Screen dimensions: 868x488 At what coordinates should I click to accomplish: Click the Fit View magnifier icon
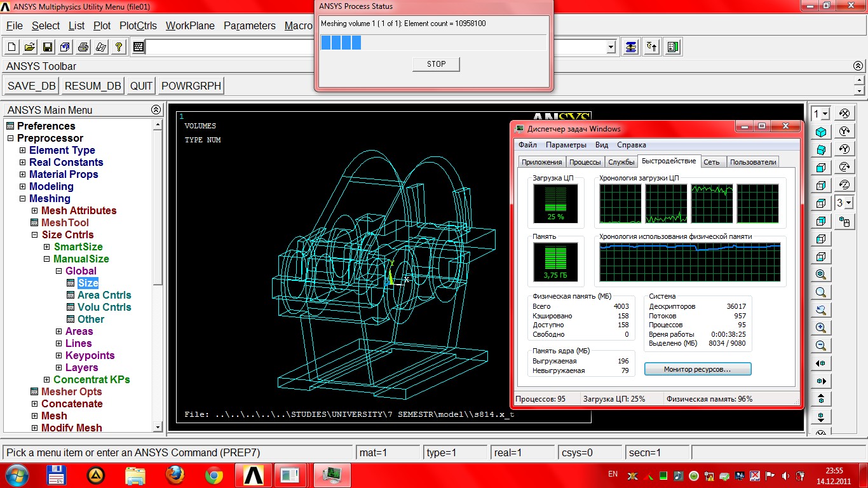[821, 274]
